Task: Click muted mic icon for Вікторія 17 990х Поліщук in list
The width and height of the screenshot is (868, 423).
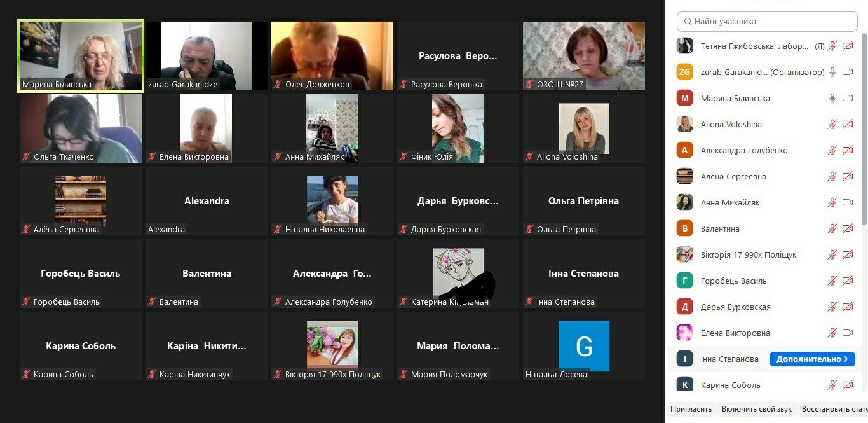Action: coord(832,254)
